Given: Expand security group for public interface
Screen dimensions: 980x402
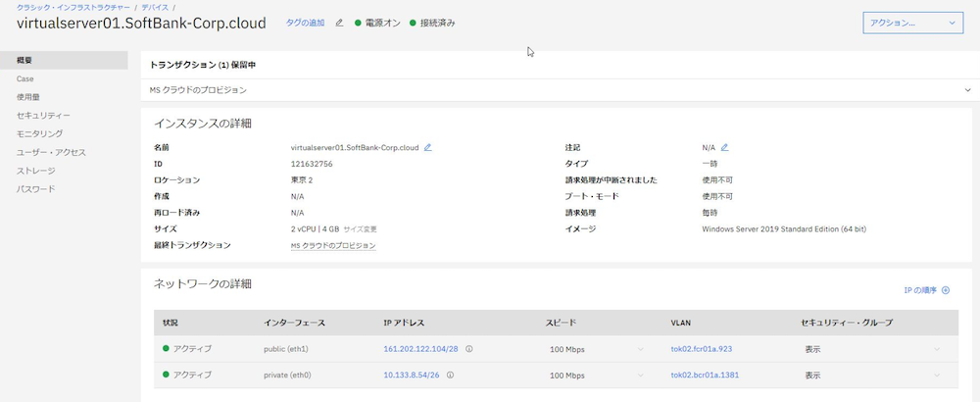Looking at the screenshot, I should (936, 348).
